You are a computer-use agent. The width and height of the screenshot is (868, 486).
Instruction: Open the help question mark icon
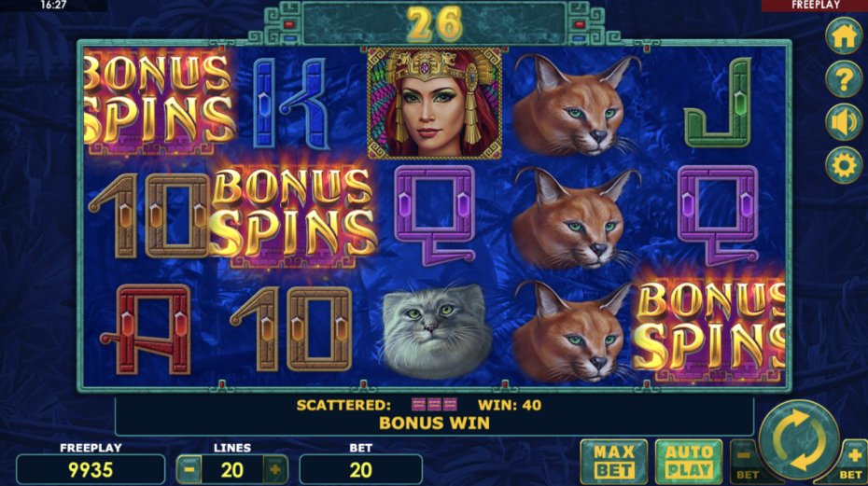pos(844,79)
